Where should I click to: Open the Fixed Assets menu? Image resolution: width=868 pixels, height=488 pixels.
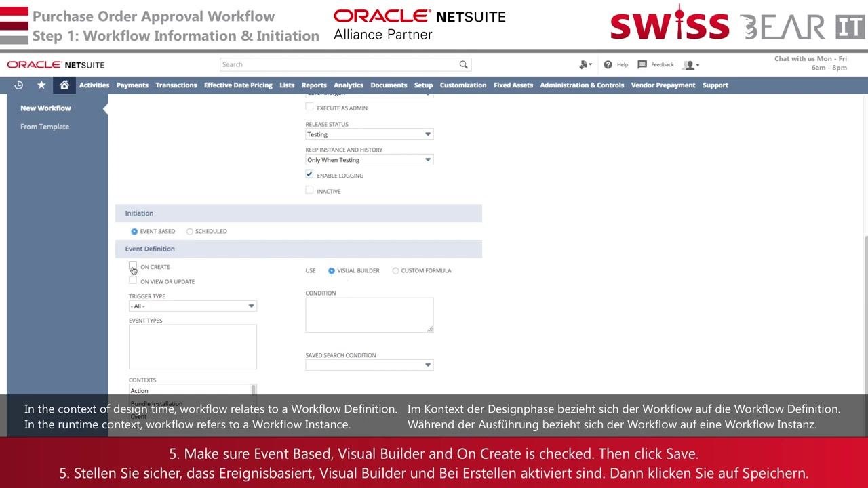coord(513,85)
